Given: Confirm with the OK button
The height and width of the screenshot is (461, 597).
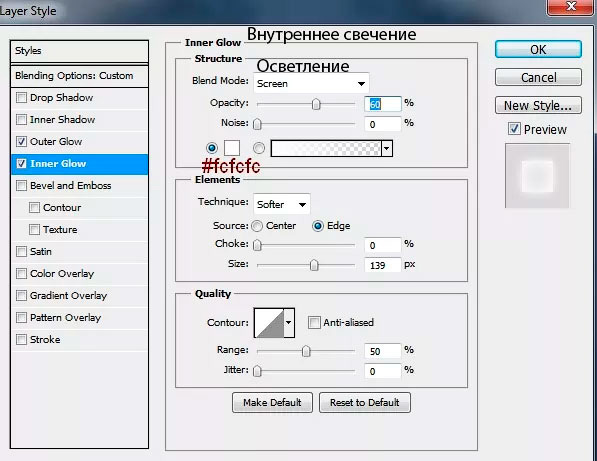Looking at the screenshot, I should [x=538, y=49].
